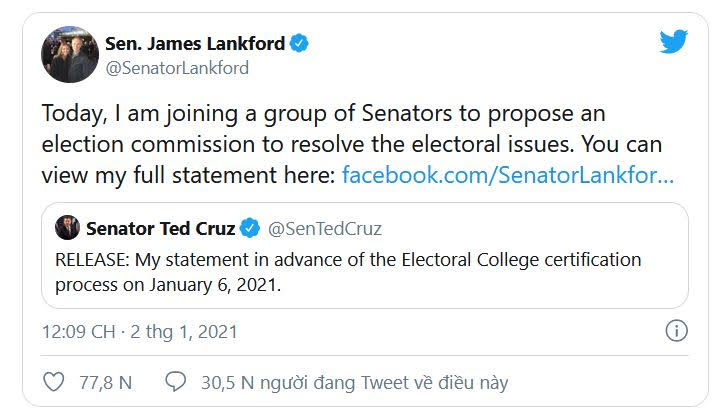This screenshot has width=727, height=420.
Task: Open the facebook.com/SenatorLankfor... link
Action: 508,175
